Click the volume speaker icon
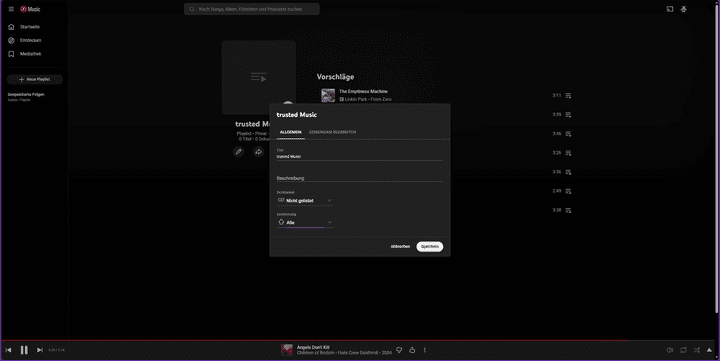Screen dimensions: 720x361 coord(670,350)
